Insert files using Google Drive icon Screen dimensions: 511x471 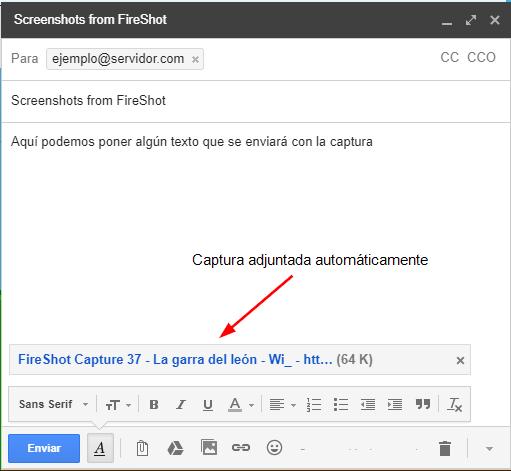(x=175, y=448)
